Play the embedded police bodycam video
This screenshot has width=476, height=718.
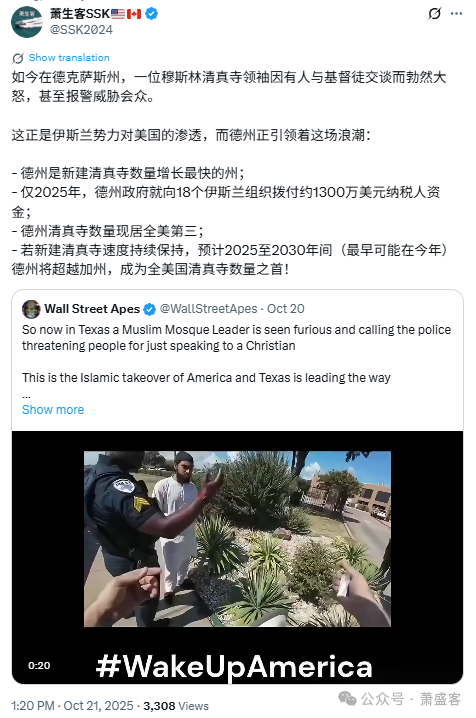coord(237,538)
